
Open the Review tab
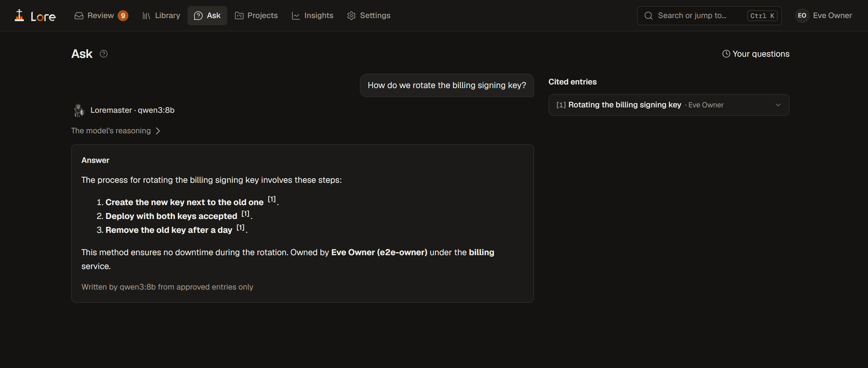101,15
